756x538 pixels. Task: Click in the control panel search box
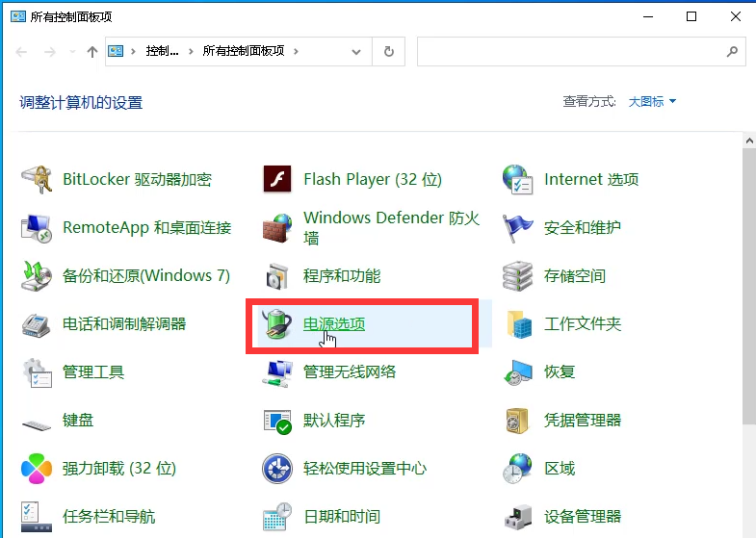click(x=568, y=52)
